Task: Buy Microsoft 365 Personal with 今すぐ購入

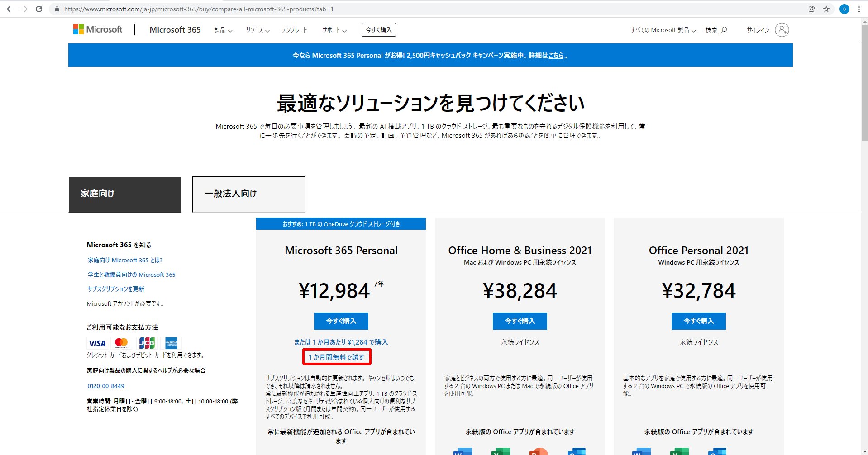Action: pyautogui.click(x=341, y=321)
